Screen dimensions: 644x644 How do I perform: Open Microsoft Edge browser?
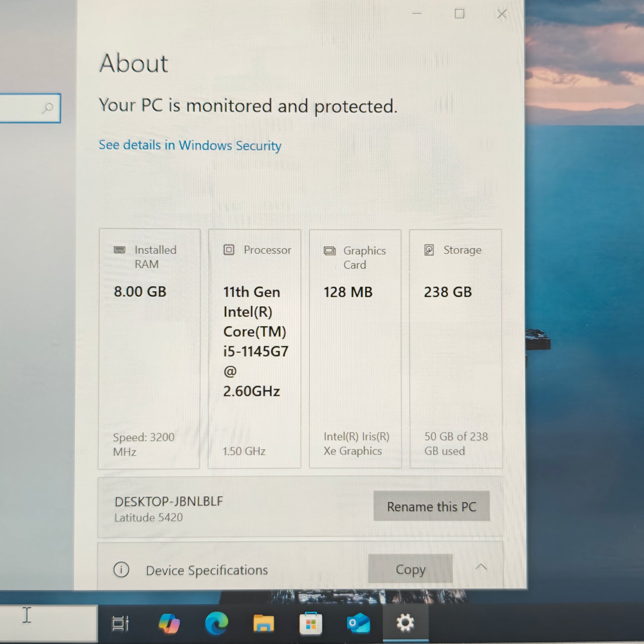(x=217, y=623)
